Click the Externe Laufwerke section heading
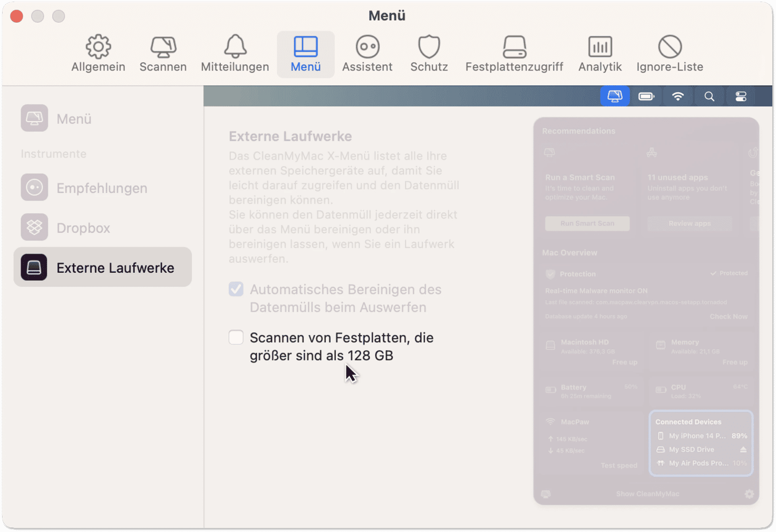Image resolution: width=776 pixels, height=532 pixels. [x=290, y=136]
